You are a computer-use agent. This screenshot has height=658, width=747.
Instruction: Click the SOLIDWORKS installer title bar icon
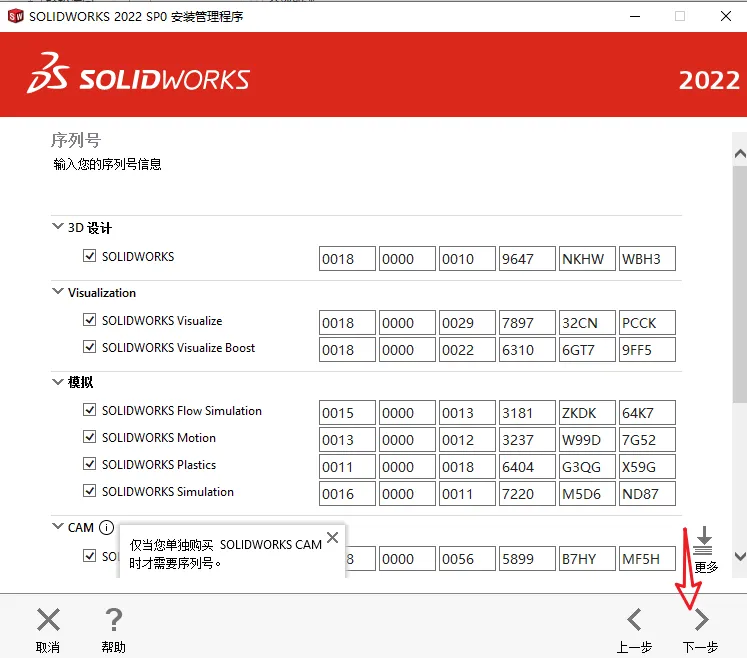[16, 16]
